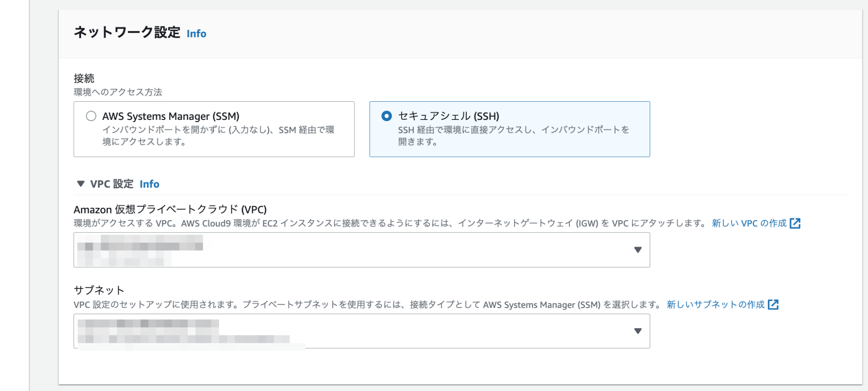Open the Info help for VPC 設定
This screenshot has width=868, height=391.
coord(149,184)
